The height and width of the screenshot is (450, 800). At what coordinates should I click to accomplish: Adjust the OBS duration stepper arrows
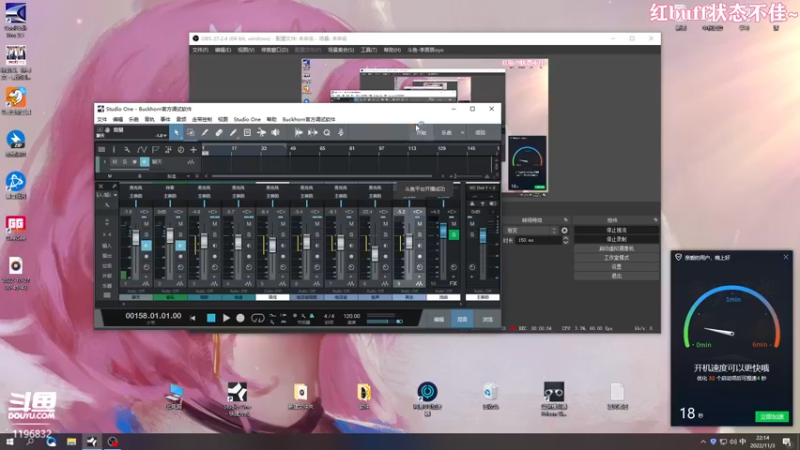tap(565, 240)
